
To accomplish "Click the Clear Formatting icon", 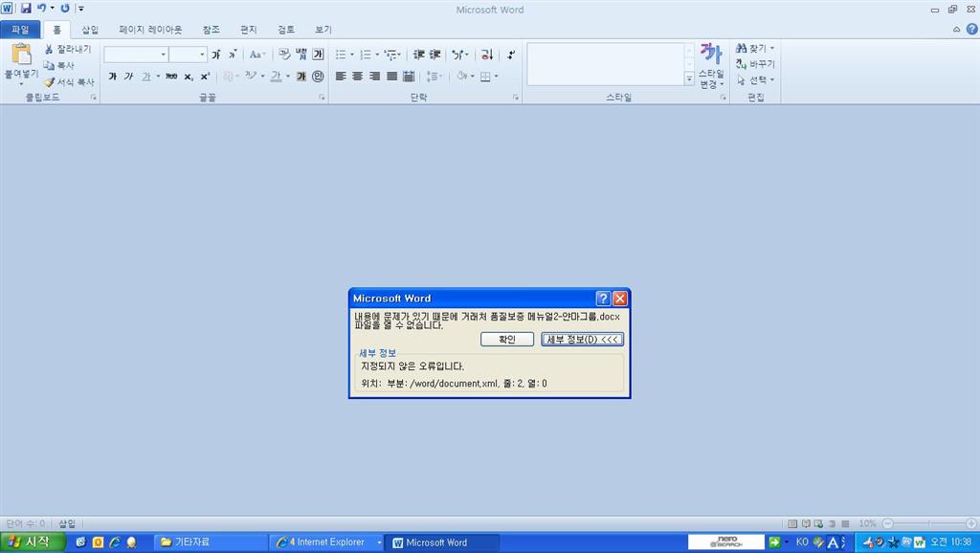I will (284, 55).
